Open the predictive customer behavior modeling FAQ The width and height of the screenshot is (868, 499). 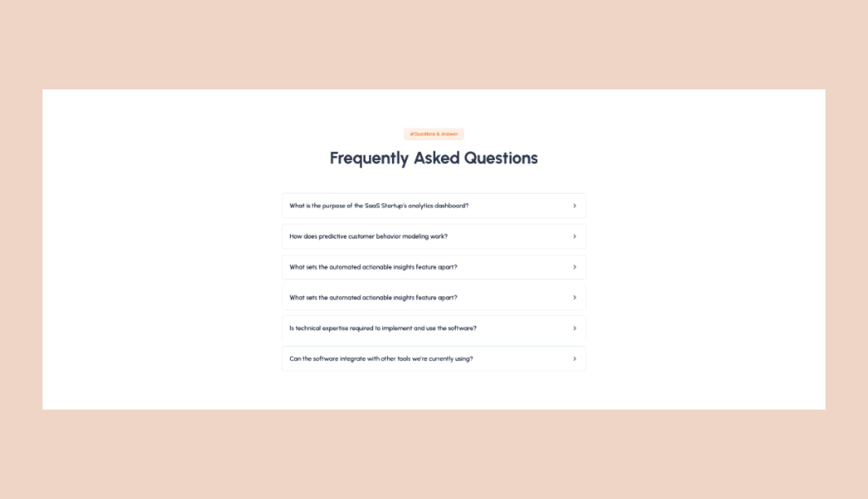(368, 236)
